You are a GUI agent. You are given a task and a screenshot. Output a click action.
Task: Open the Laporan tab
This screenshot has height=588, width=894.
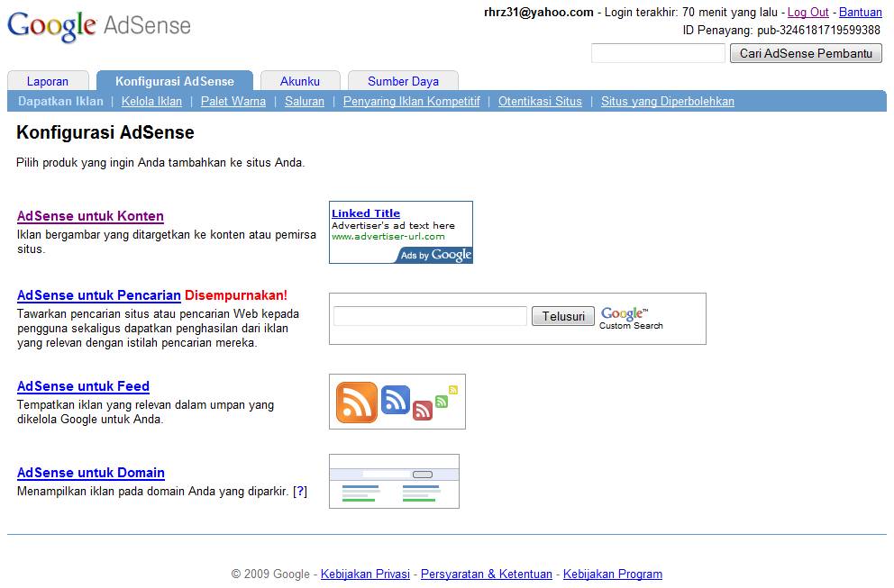pos(48,81)
